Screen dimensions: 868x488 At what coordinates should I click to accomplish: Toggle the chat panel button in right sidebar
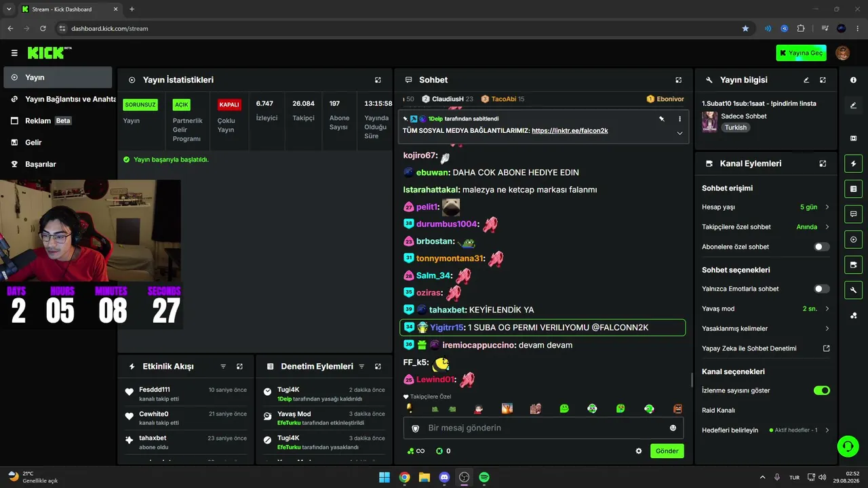(x=853, y=214)
